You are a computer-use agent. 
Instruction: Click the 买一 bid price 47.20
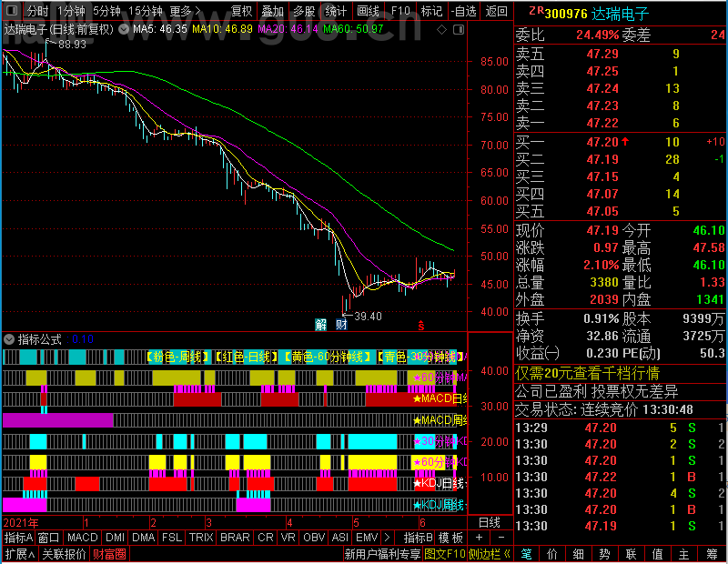(x=602, y=142)
